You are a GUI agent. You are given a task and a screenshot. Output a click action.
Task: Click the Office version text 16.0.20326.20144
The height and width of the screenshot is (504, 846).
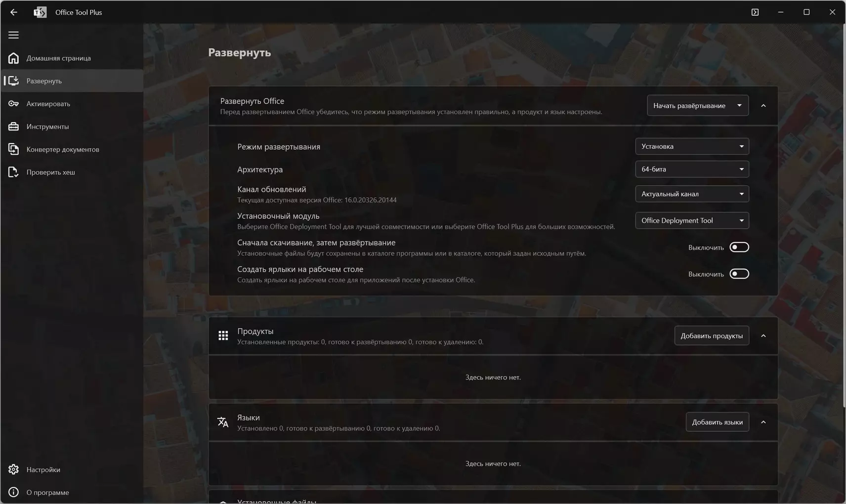point(371,200)
